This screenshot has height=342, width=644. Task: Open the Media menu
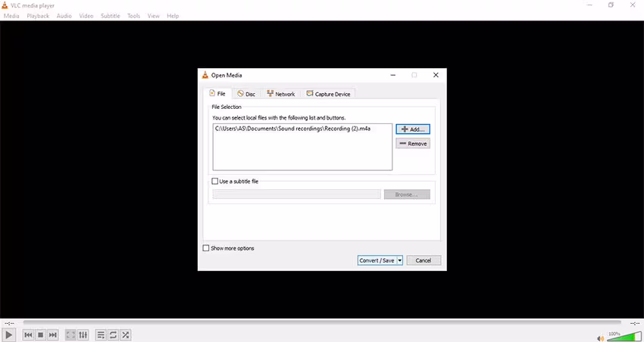coord(11,16)
